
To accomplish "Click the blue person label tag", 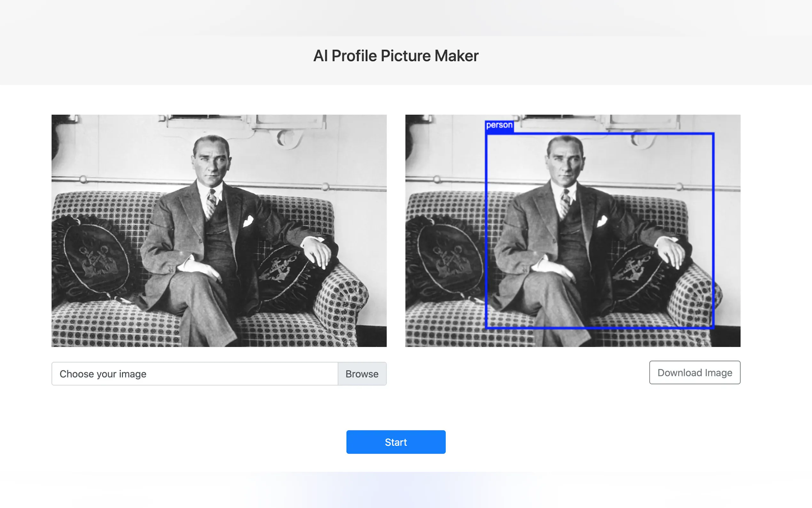I will (499, 126).
